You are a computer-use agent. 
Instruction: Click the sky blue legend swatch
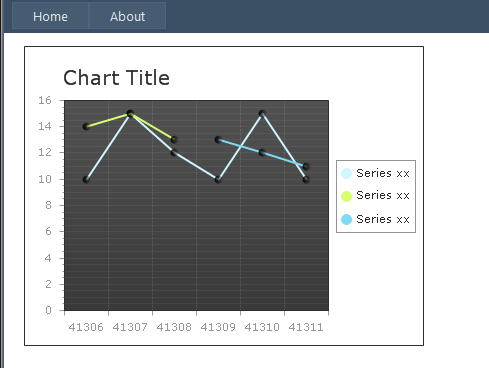(347, 219)
